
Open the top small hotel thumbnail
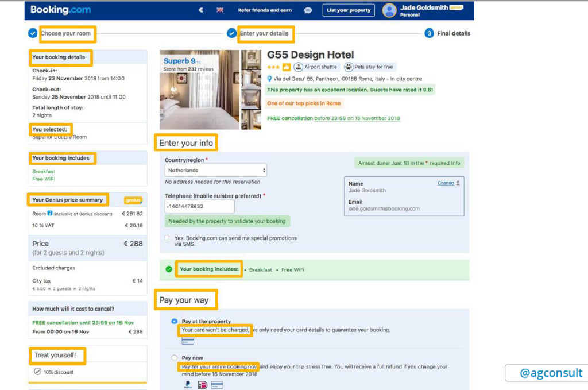pyautogui.click(x=251, y=59)
